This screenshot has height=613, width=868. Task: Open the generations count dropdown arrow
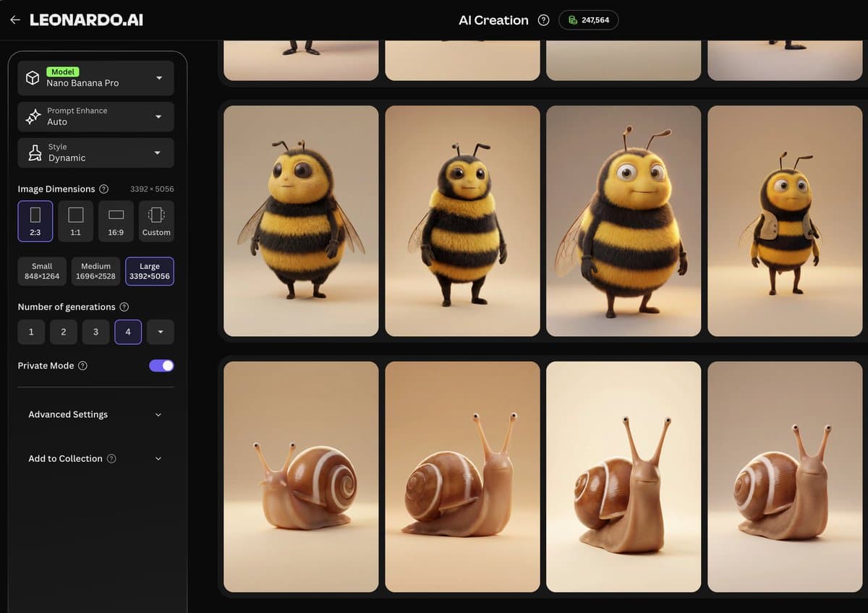click(x=160, y=332)
